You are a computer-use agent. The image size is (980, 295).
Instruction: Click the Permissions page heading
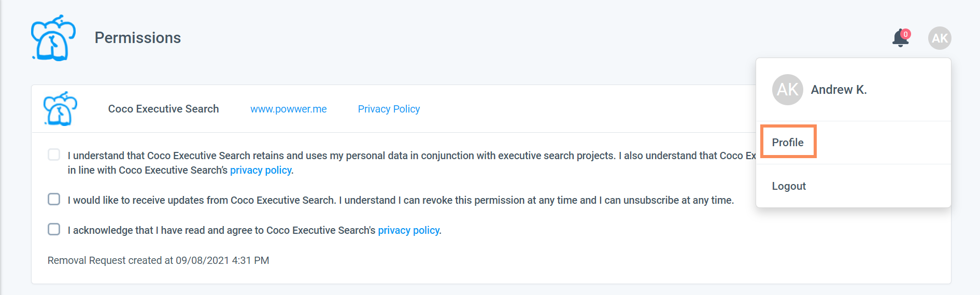click(x=137, y=38)
